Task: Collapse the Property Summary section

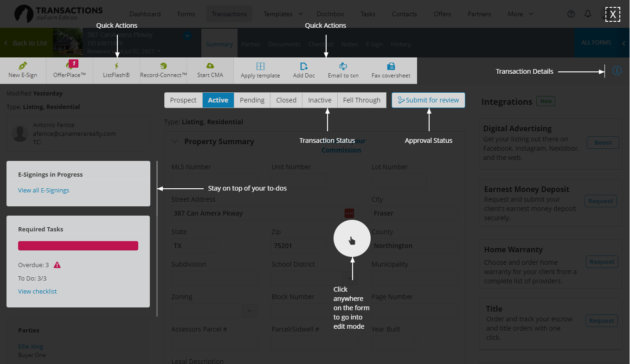Action: (174, 141)
